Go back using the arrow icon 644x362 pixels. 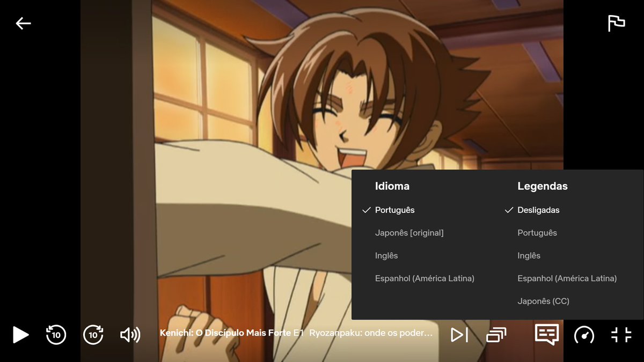23,23
